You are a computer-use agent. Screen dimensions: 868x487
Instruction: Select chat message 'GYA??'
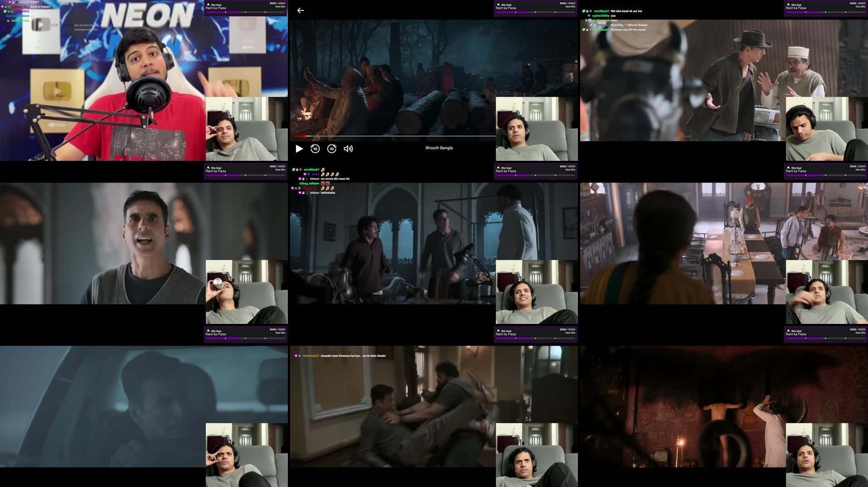35,2
